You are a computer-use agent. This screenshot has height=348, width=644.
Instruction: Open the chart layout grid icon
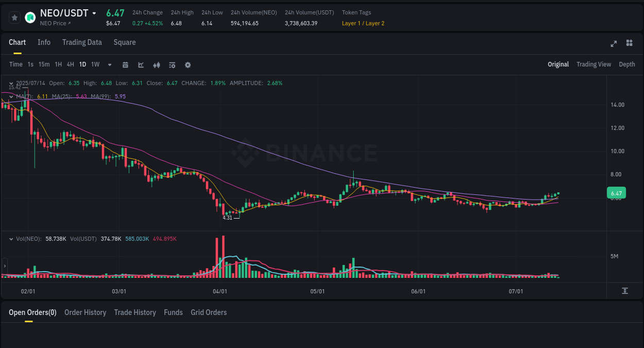[629, 44]
